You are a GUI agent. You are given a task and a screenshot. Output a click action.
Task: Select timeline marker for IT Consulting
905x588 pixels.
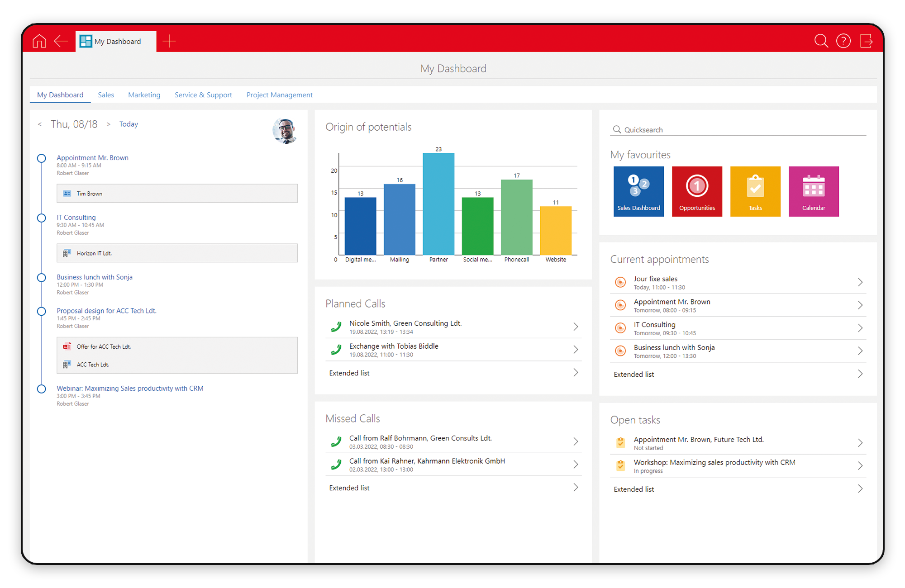point(41,218)
